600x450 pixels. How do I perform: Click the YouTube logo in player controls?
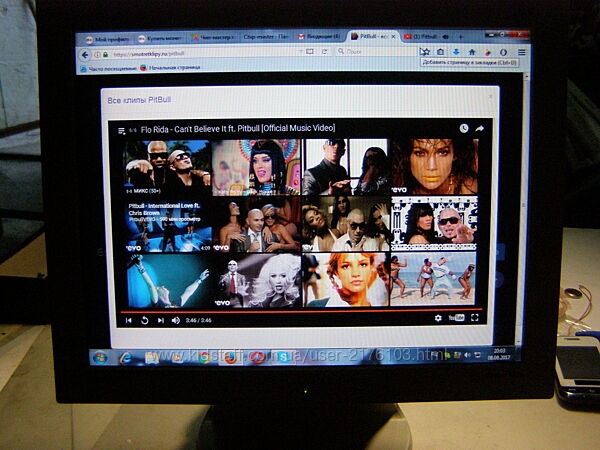456,318
